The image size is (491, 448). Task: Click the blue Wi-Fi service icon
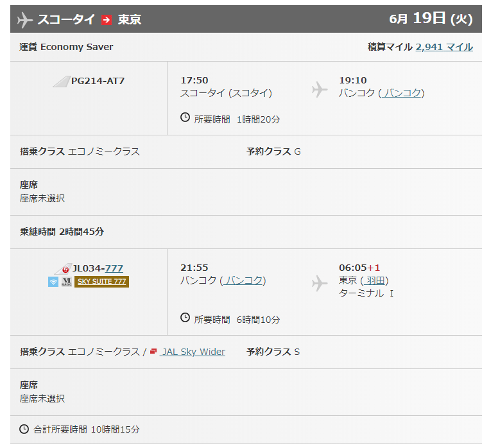coord(53,282)
